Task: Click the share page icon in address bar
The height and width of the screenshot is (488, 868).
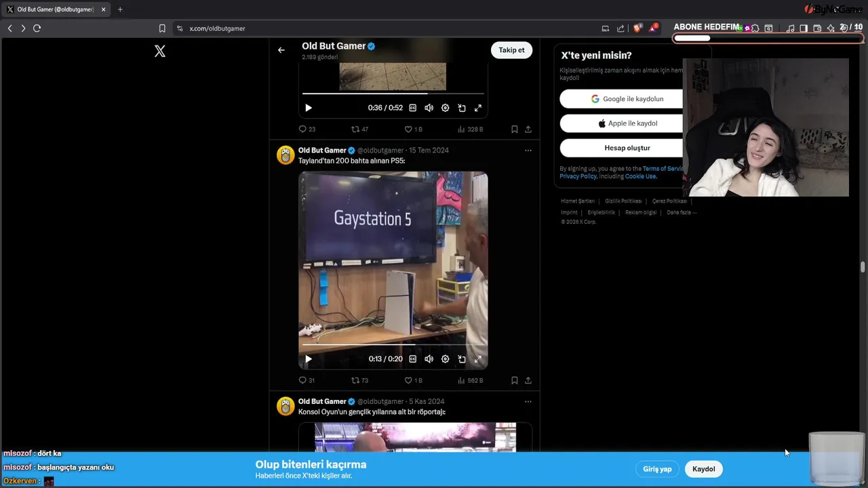Action: coord(620,28)
